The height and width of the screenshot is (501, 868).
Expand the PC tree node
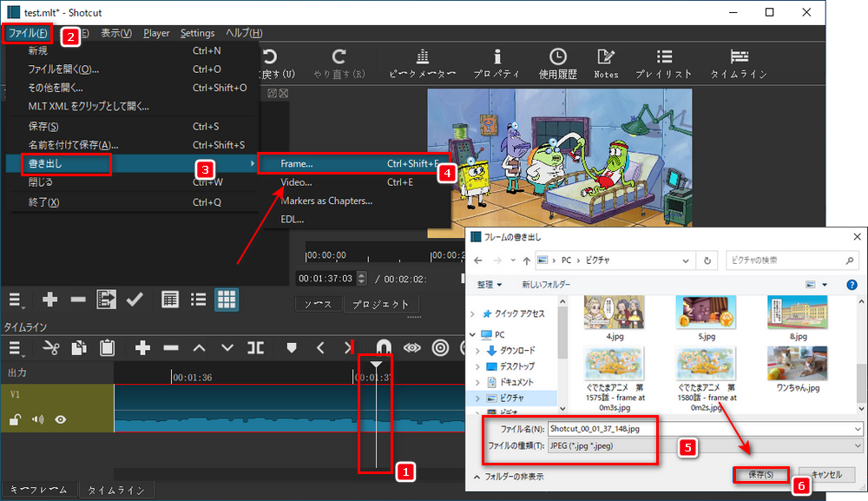tap(472, 334)
